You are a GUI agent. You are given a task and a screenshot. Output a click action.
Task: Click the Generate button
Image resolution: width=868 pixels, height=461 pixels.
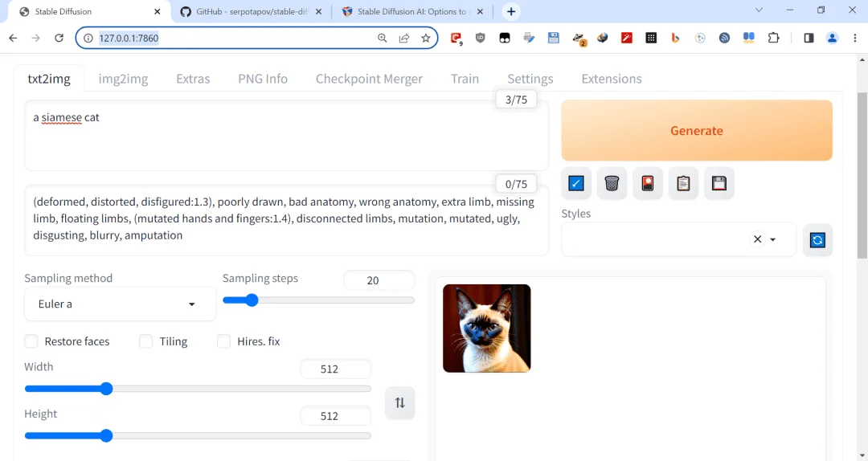(697, 131)
